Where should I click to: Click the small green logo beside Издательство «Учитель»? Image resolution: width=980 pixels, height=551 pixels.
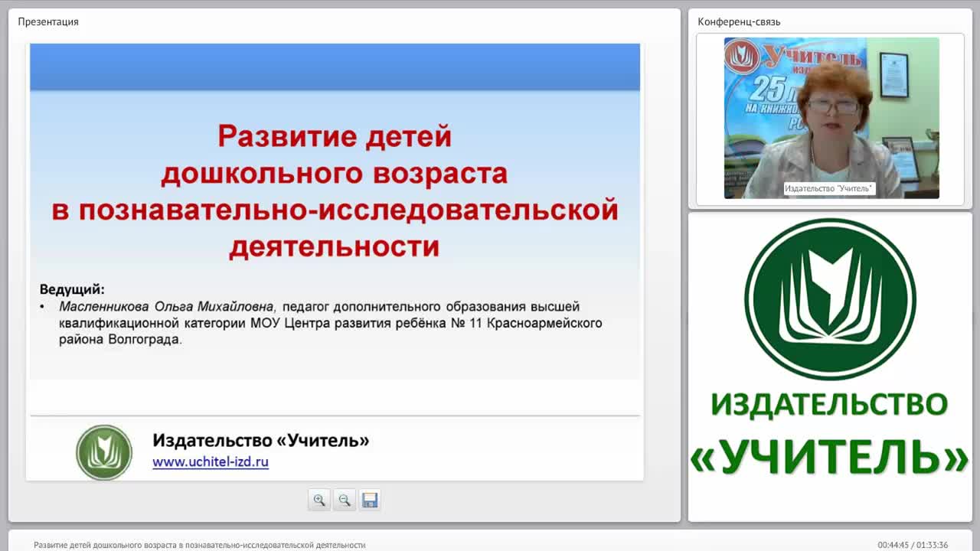[x=104, y=452]
